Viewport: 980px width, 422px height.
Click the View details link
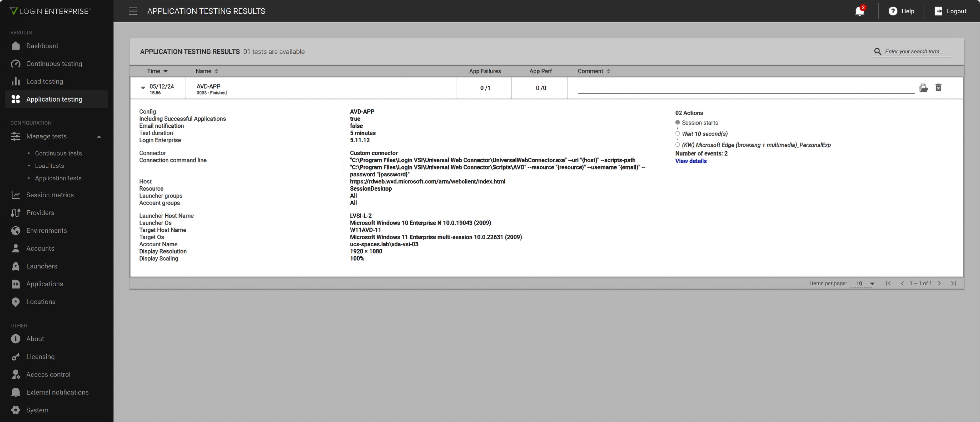(691, 161)
